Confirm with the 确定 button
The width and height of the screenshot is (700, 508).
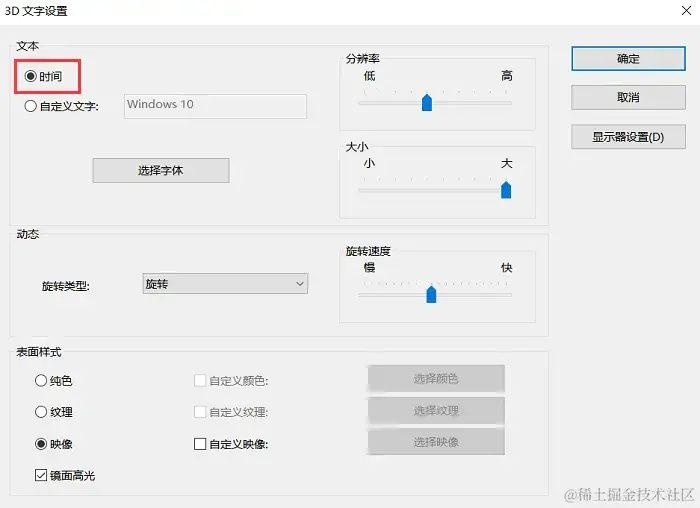(628, 58)
